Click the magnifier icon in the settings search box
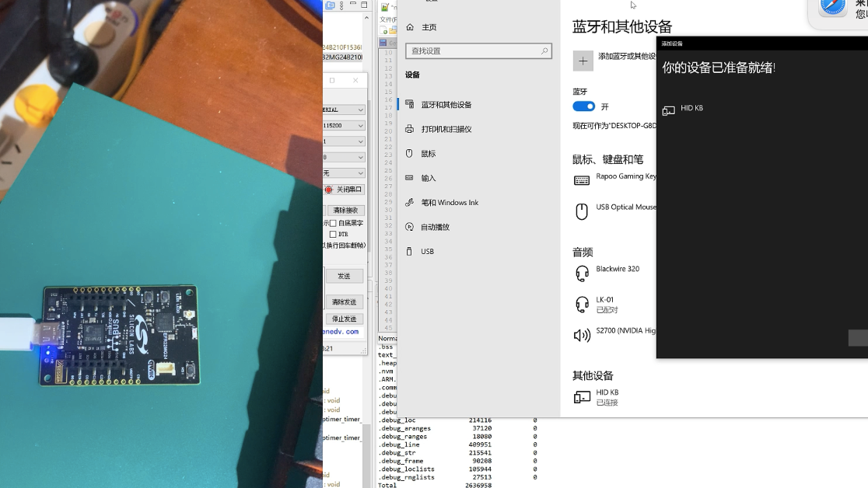The width and height of the screenshot is (868, 488). coord(544,51)
